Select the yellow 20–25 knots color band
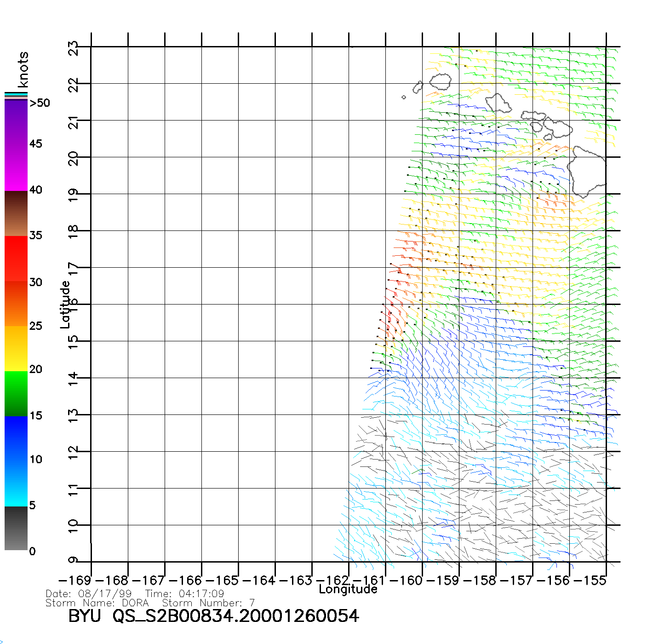653x644 pixels. click(16, 349)
